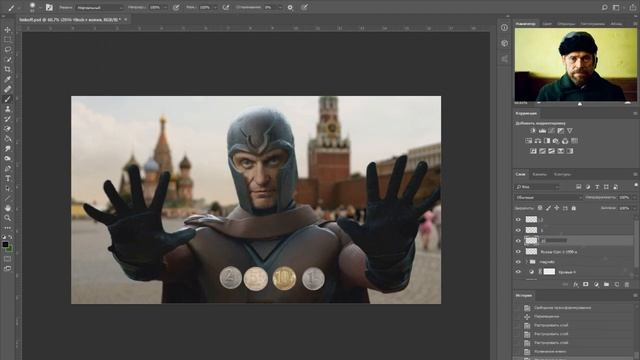Screen dimensions: 640x360
Task: Select the Hand tool
Action: [x=8, y=208]
